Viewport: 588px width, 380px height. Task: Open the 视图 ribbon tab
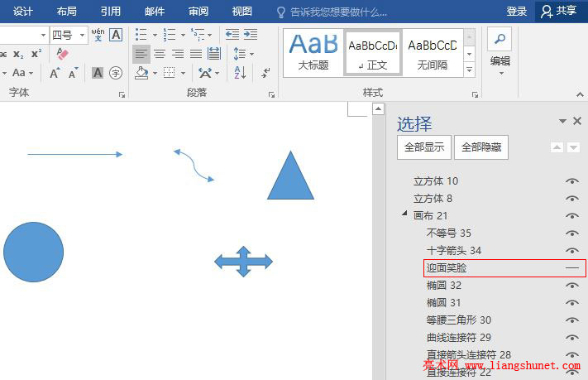point(242,12)
